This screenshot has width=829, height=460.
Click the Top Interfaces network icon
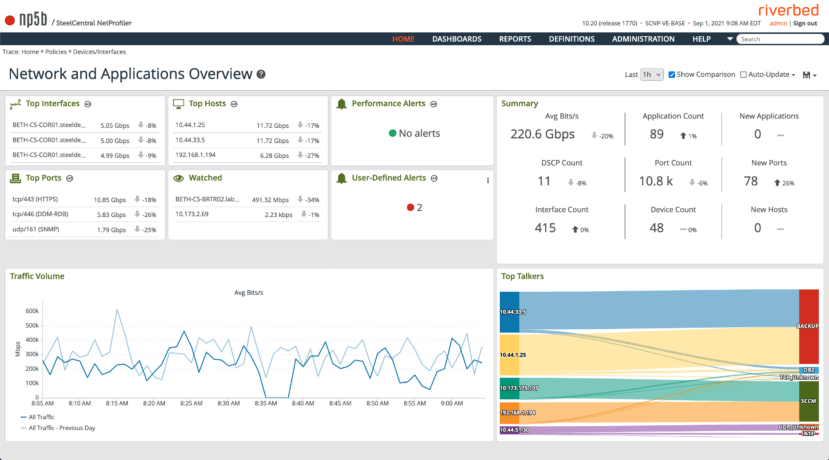[15, 104]
